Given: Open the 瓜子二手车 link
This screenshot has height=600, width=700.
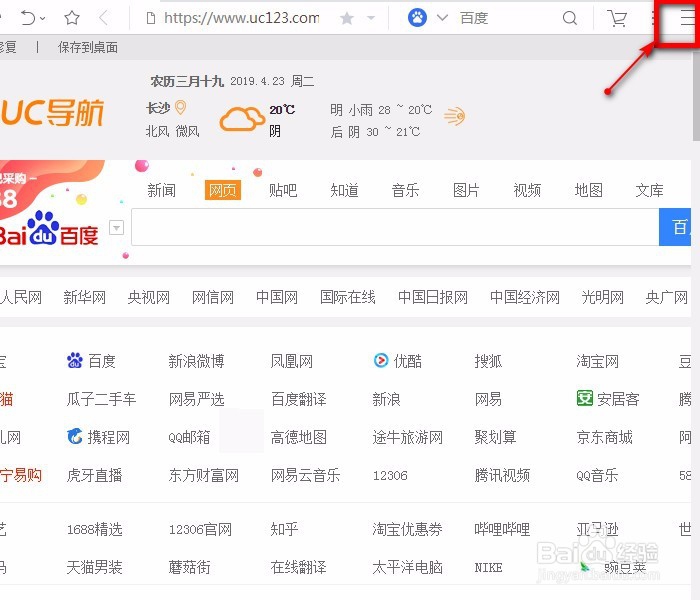Looking at the screenshot, I should 101,399.
